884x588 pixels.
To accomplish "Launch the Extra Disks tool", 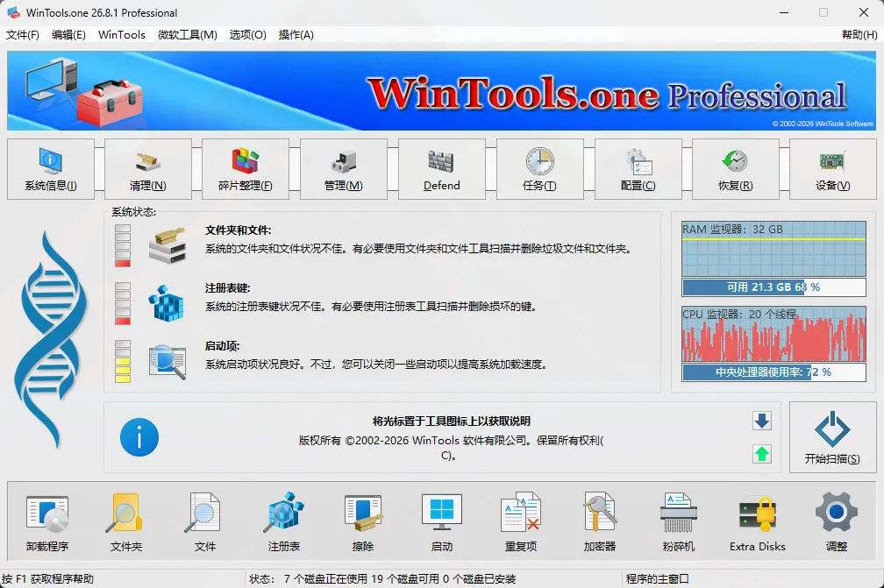I will [x=758, y=521].
